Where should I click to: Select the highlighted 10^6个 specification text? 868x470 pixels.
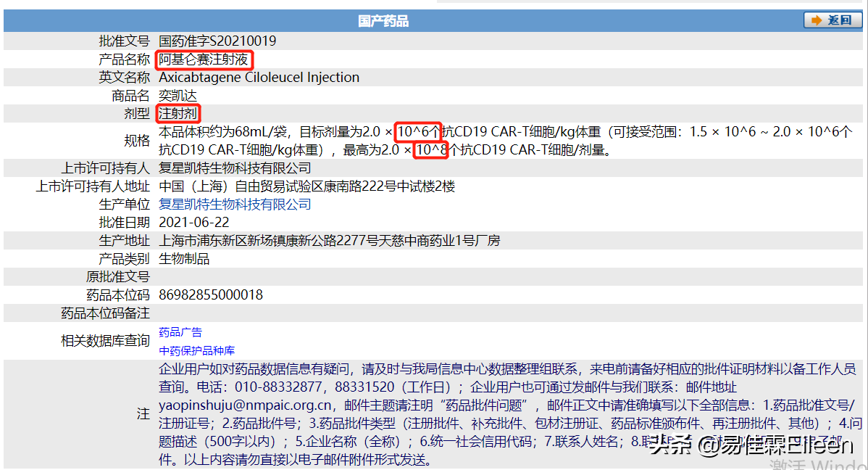pos(419,133)
